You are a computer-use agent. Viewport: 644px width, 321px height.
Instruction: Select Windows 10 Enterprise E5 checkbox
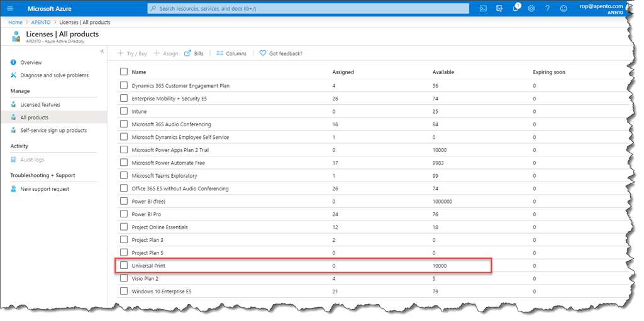click(124, 291)
